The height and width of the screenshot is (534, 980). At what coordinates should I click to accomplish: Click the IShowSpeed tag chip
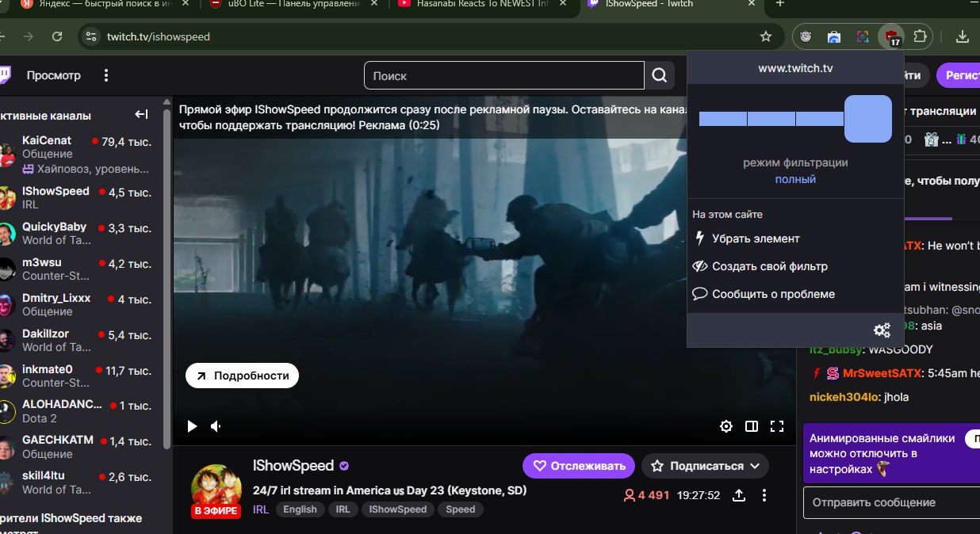[x=398, y=509]
